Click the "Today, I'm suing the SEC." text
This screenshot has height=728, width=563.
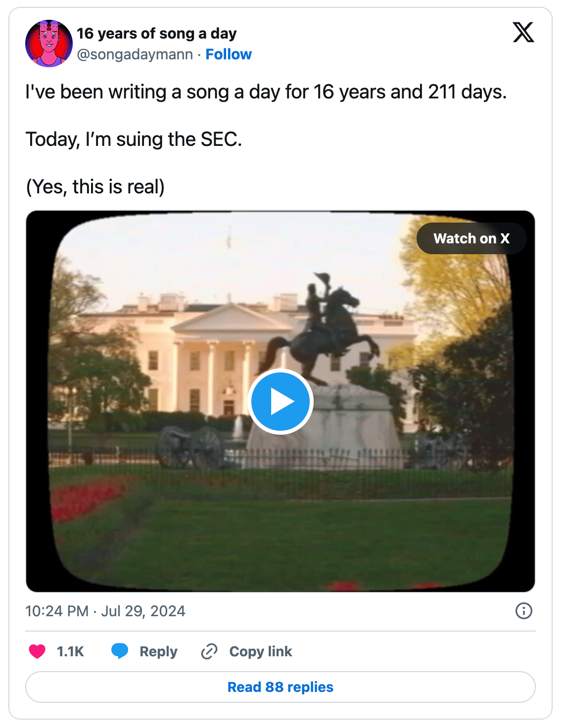point(134,139)
